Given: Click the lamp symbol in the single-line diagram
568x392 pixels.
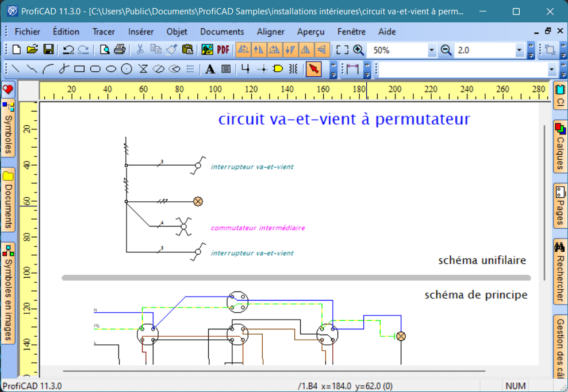Looking at the screenshot, I should 198,201.
